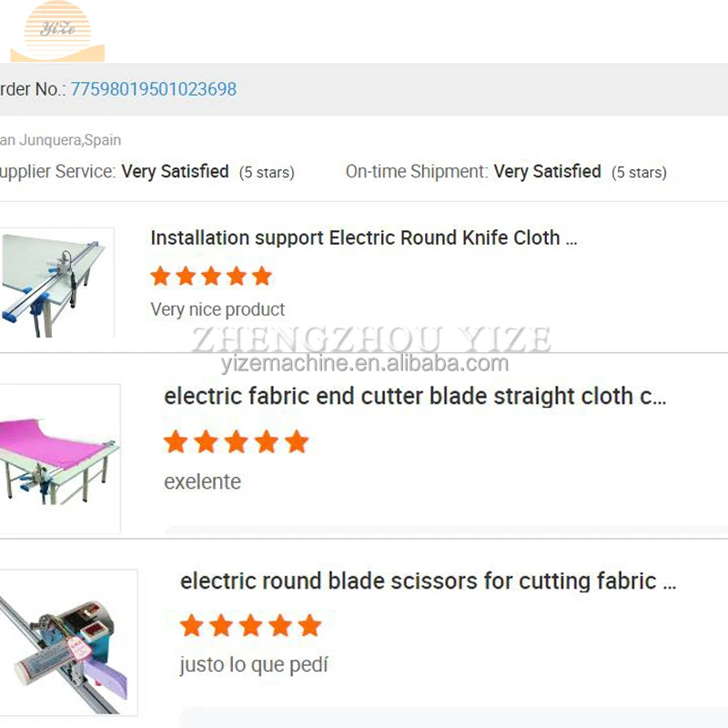Open the electric fabric end cutter blade title

pyautogui.click(x=414, y=397)
